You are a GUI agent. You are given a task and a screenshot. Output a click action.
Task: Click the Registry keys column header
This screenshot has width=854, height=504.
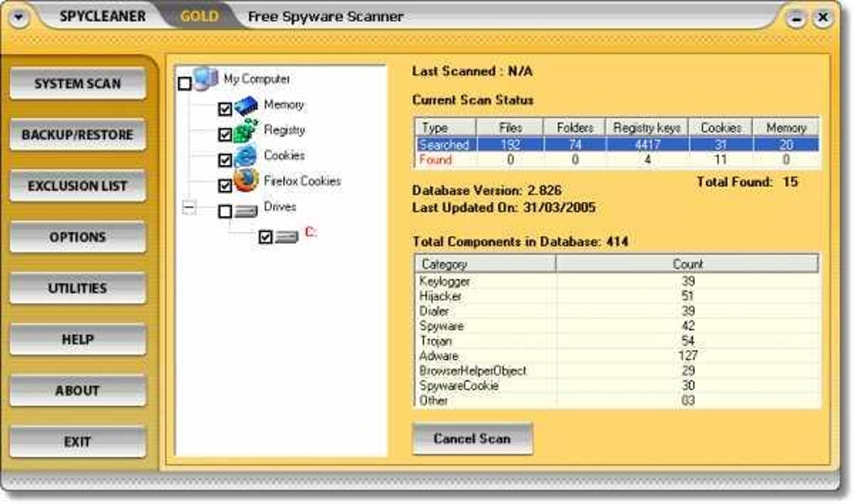pos(647,127)
